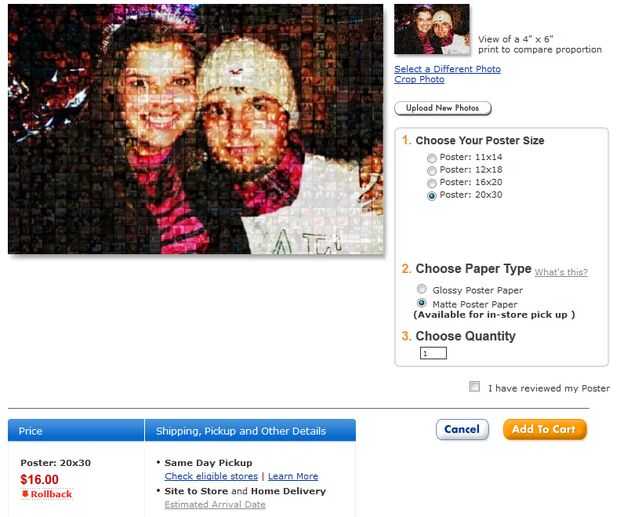The image size is (620, 517).
Task: Select Poster: 12x18 size option
Action: pyautogui.click(x=431, y=170)
